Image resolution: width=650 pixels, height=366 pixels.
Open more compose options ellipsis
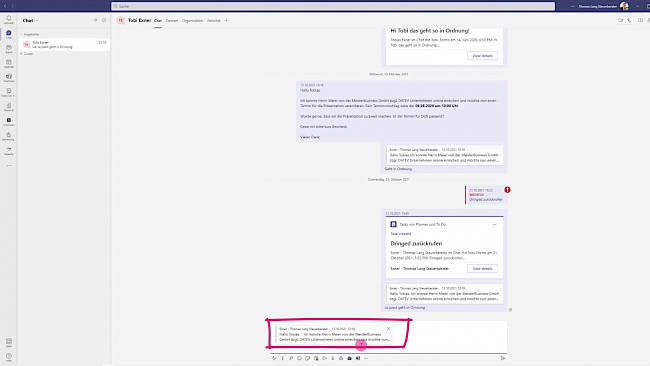tap(366, 358)
